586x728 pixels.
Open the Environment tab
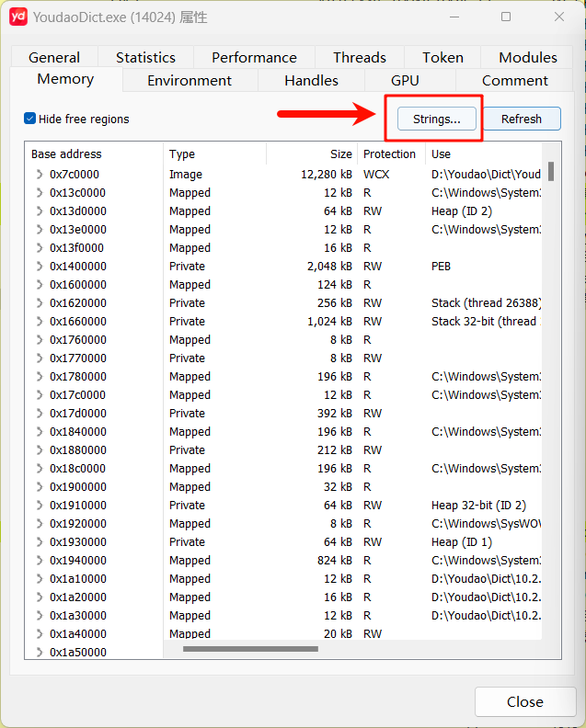(x=190, y=80)
